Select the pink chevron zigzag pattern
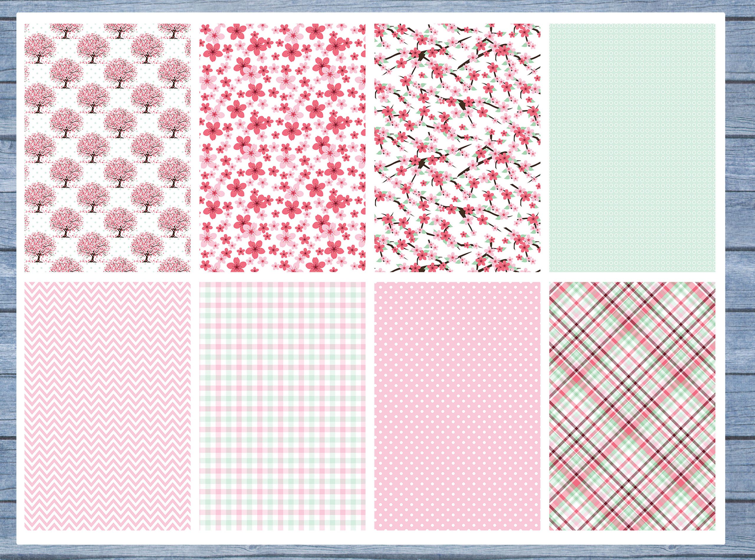755x560 pixels. tap(108, 406)
